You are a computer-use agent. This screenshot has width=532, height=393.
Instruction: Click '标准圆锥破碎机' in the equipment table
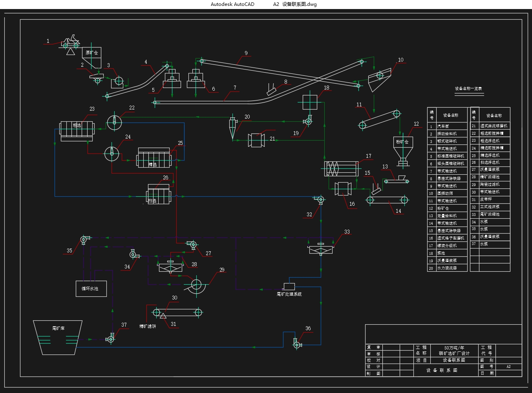451,156
